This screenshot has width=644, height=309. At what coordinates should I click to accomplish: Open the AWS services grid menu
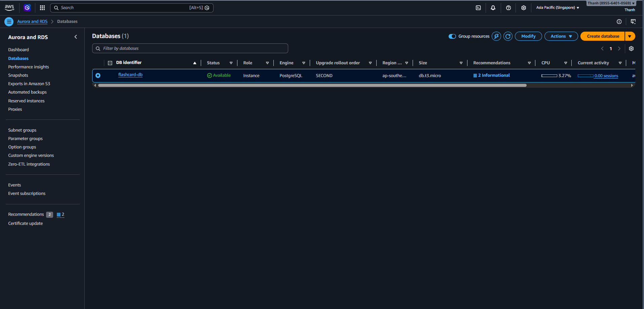coord(42,8)
